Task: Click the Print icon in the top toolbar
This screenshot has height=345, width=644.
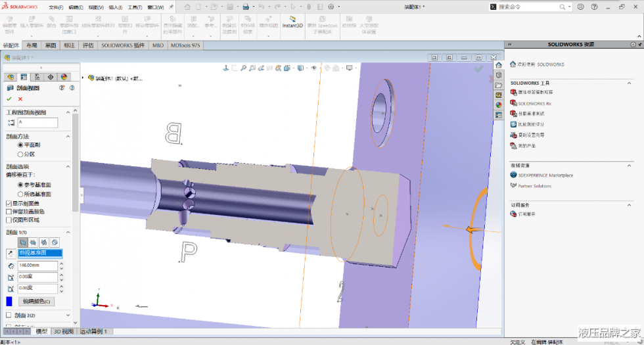Action: pos(246,7)
